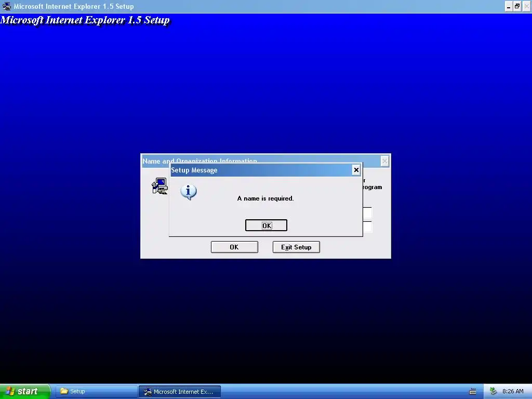
Task: Close the Setup Message dialog with X
Action: coord(356,170)
